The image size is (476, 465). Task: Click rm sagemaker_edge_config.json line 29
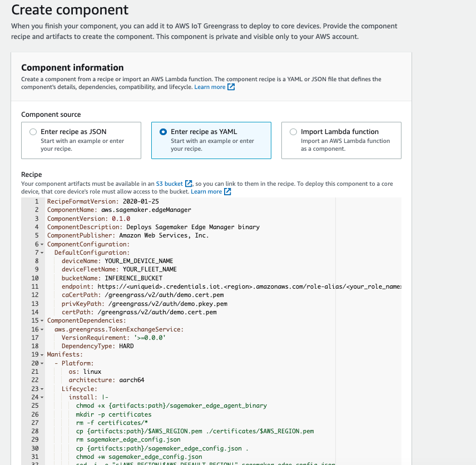pos(128,439)
